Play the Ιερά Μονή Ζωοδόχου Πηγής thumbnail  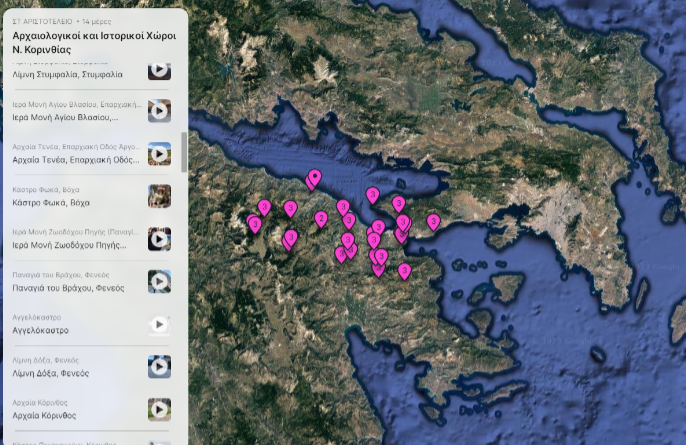click(159, 239)
